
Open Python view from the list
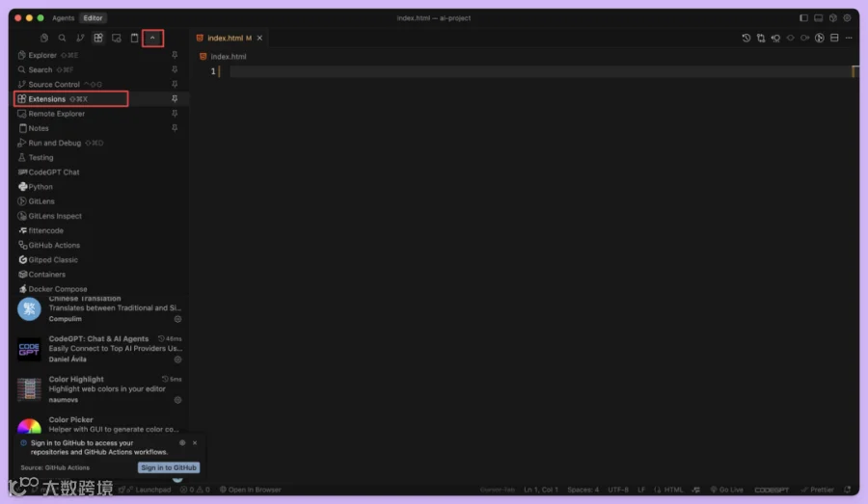coord(98,187)
